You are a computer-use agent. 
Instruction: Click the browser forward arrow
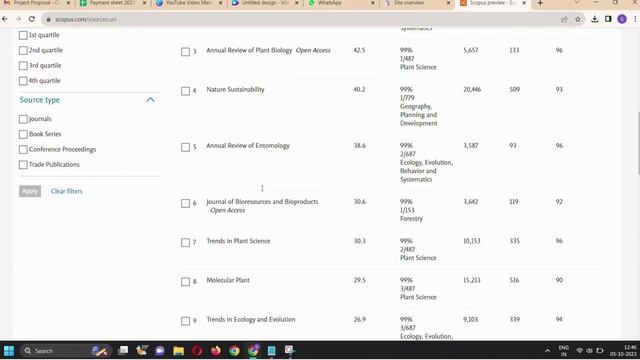click(x=18, y=19)
